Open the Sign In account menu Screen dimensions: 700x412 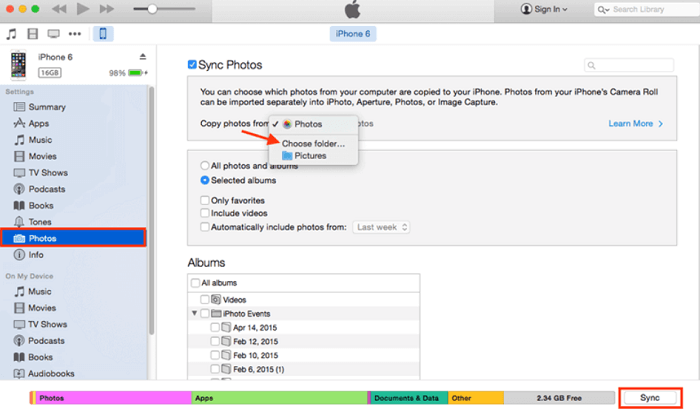[x=544, y=9]
